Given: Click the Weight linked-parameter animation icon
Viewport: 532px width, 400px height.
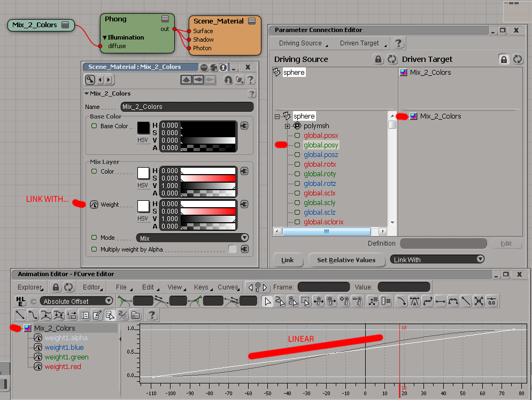Looking at the screenshot, I should point(94,205).
